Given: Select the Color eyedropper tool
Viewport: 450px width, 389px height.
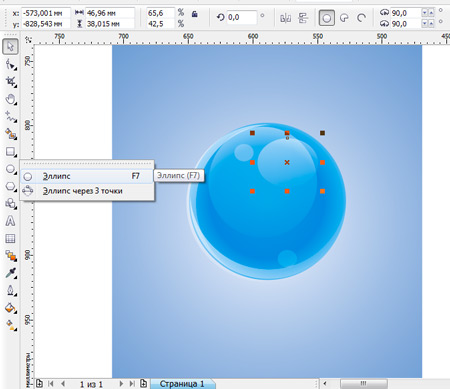Looking at the screenshot, I should tap(10, 273).
